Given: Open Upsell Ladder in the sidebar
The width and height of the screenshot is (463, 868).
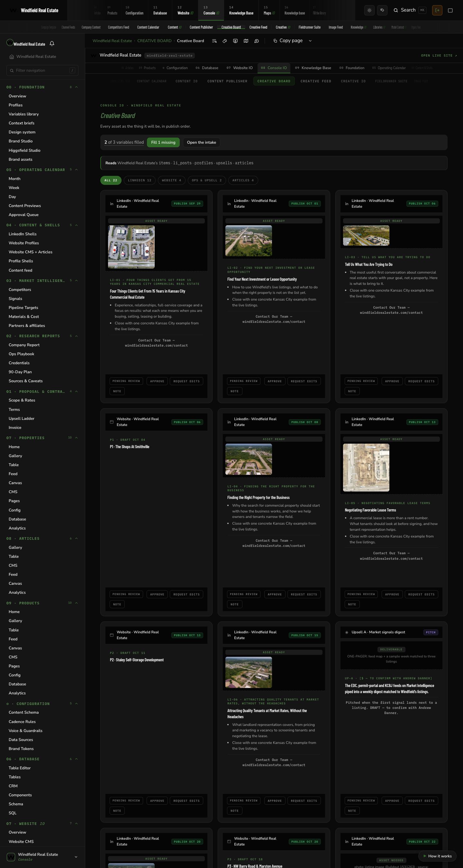Looking at the screenshot, I should [22, 419].
